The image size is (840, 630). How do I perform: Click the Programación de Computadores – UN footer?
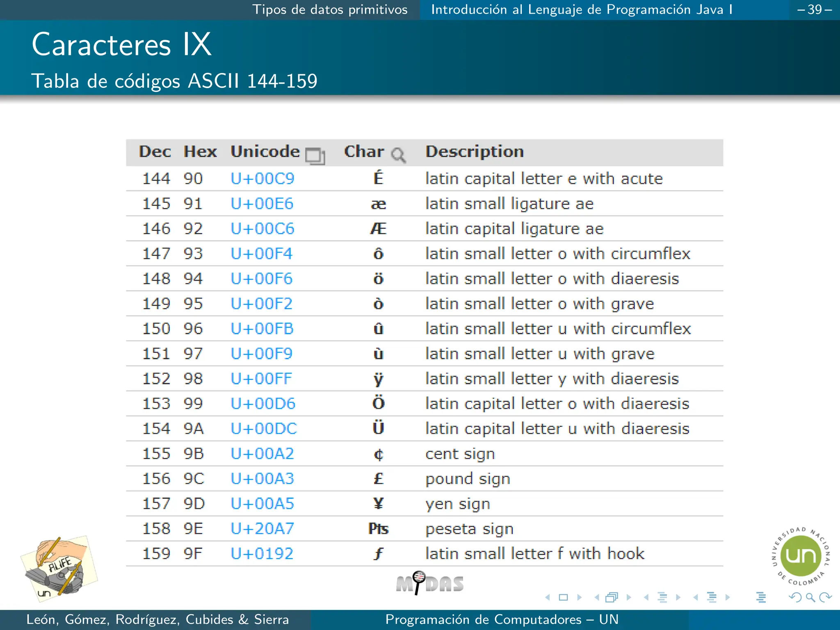pyautogui.click(x=502, y=619)
